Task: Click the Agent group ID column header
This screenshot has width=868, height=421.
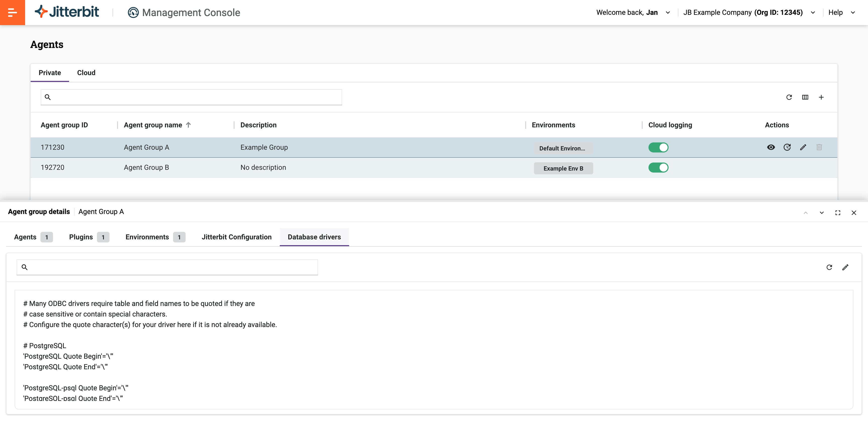Action: coord(64,125)
